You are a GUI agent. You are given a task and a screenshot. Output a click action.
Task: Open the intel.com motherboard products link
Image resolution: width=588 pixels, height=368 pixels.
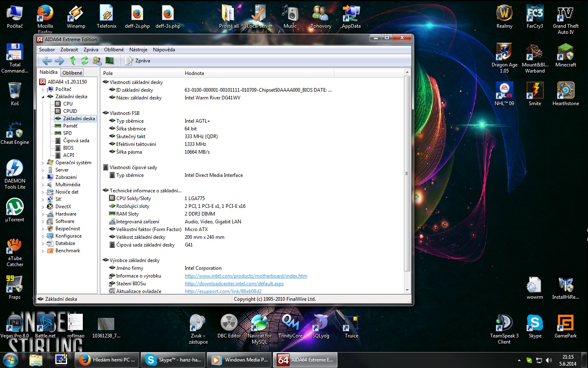click(x=246, y=276)
